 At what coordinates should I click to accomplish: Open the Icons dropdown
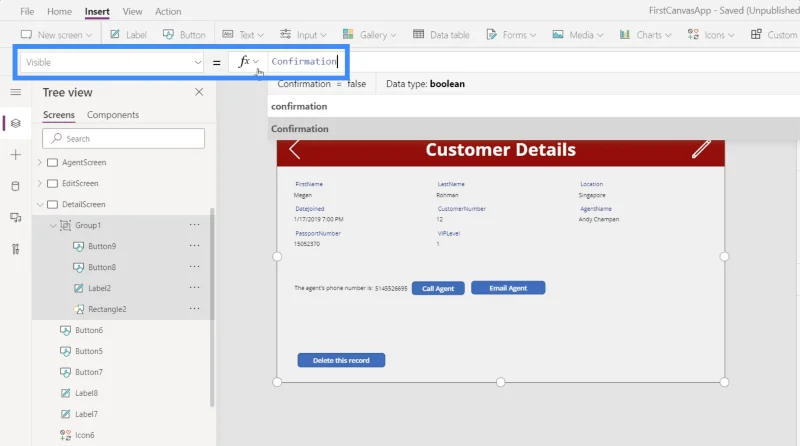[711, 35]
